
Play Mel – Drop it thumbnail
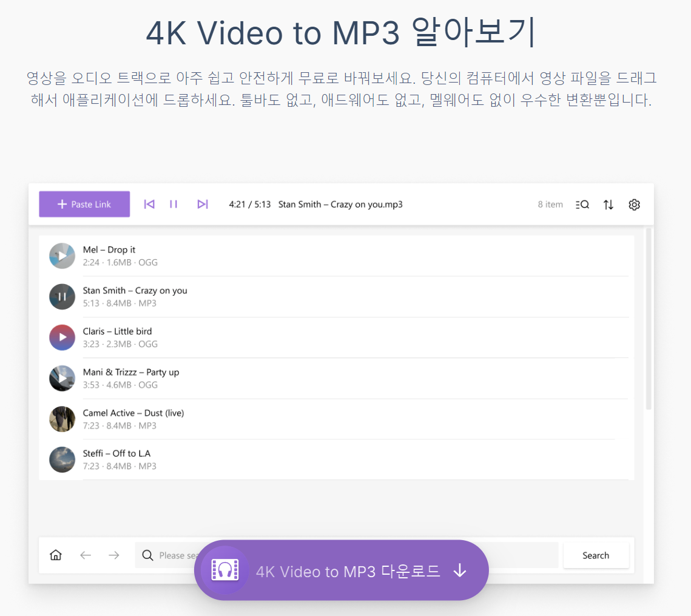point(62,256)
